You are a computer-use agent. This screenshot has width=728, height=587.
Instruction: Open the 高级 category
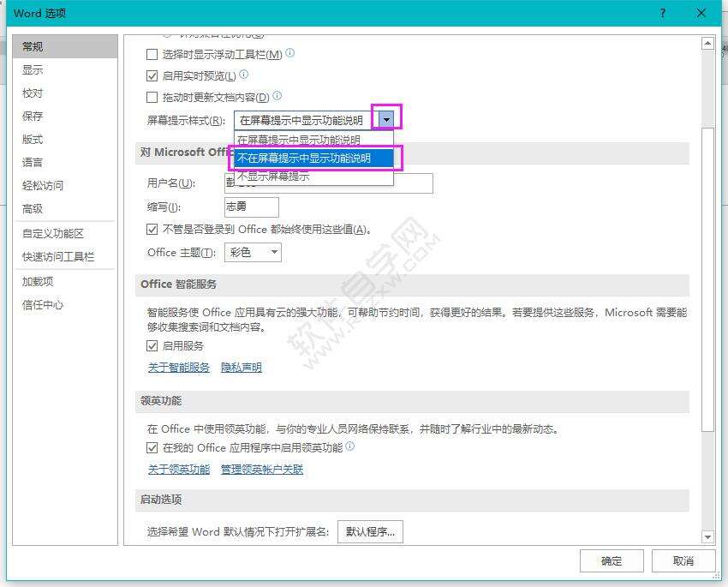tap(65, 209)
